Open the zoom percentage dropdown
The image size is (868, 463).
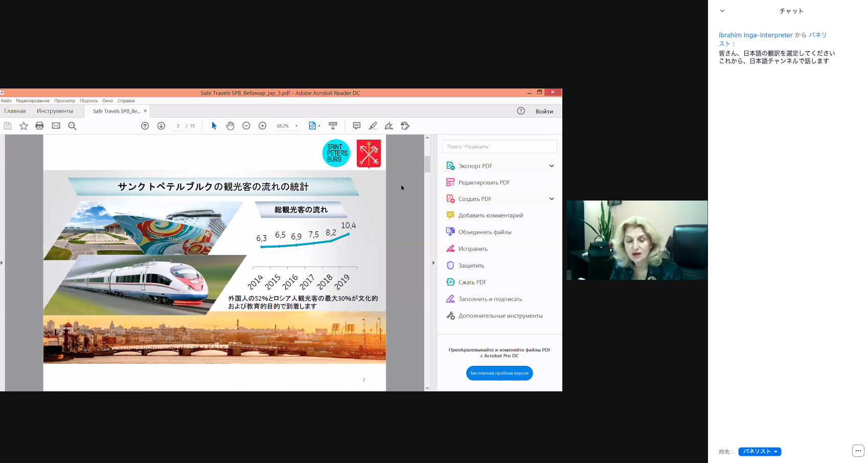(x=296, y=126)
